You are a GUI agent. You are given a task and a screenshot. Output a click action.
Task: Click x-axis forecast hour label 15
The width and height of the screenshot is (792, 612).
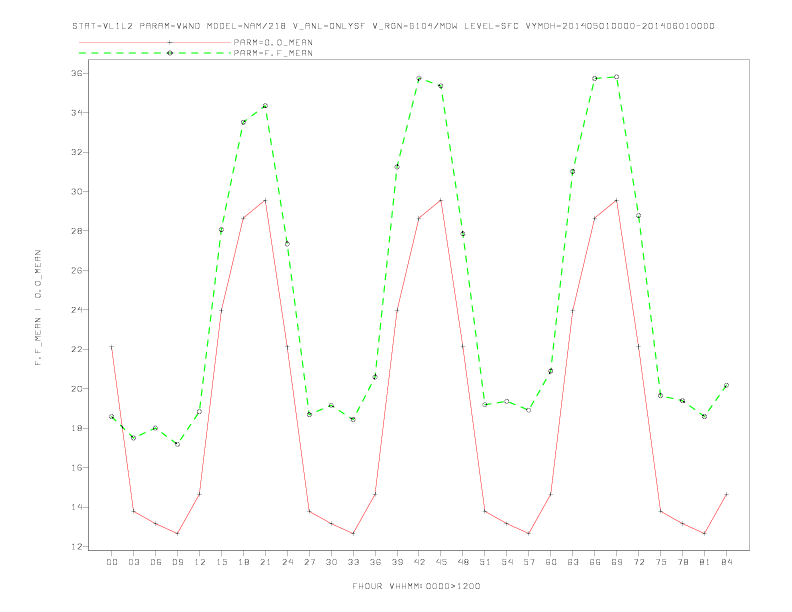pyautogui.click(x=221, y=562)
